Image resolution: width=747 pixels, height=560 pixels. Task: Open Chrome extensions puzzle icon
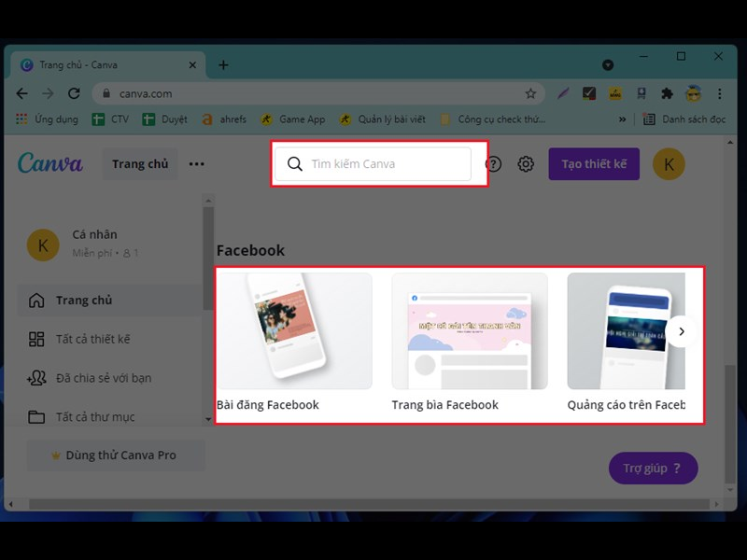[667, 93]
